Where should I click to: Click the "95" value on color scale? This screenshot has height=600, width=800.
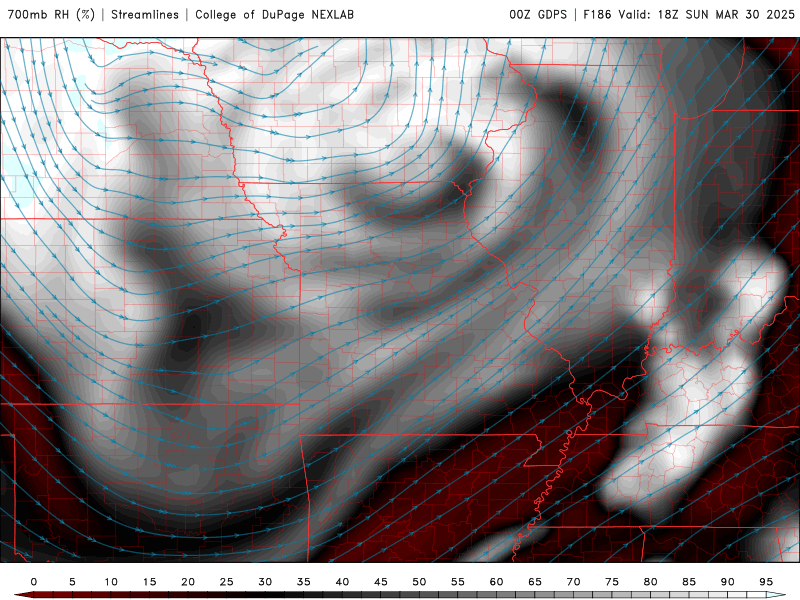[x=766, y=582]
